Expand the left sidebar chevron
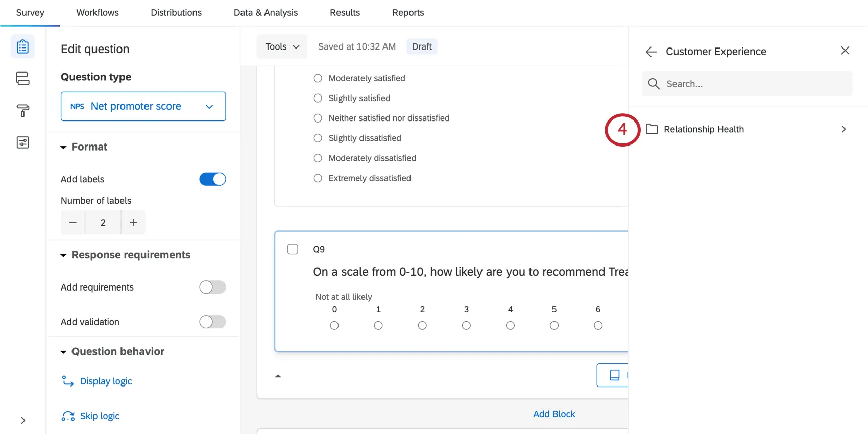This screenshot has width=868, height=434. 23,420
